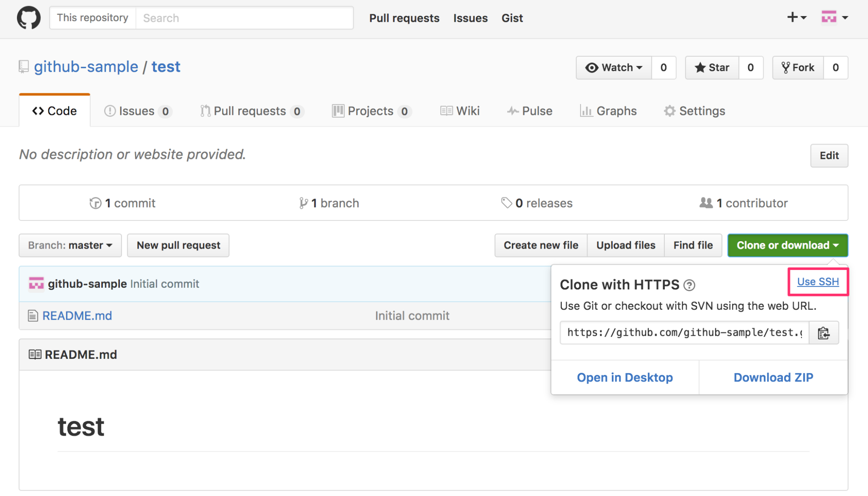Click the help icon beside Clone with HTTPS
Image resolution: width=868 pixels, height=496 pixels.
click(689, 285)
